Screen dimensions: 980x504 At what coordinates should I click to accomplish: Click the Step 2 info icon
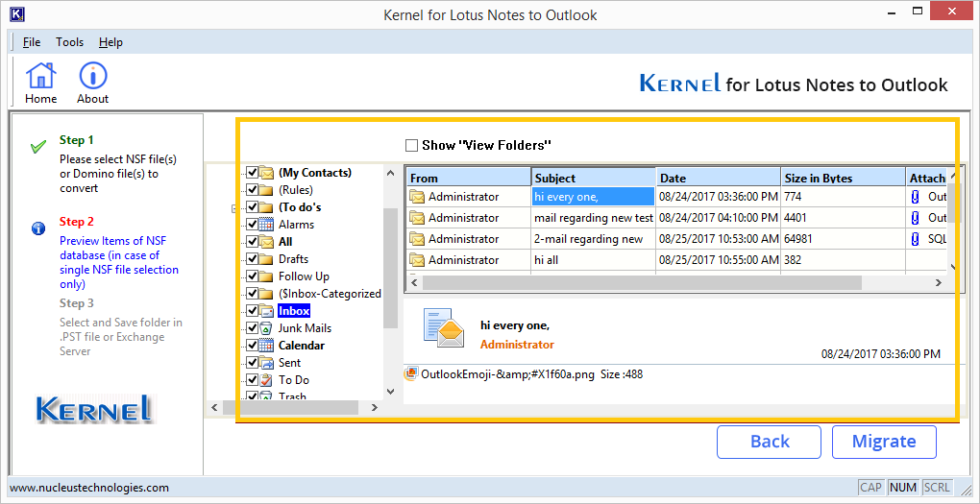[38, 228]
